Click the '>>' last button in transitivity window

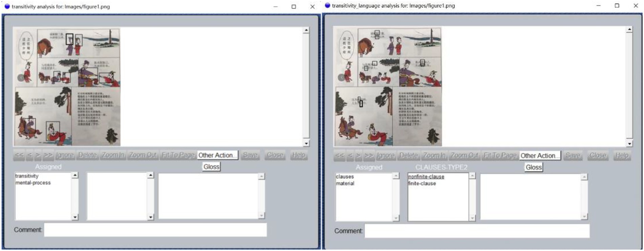(x=48, y=155)
